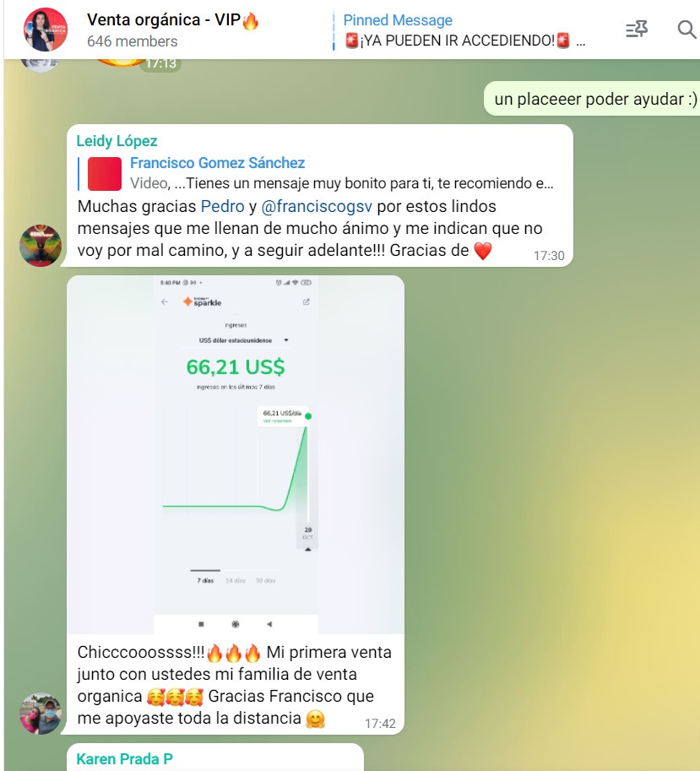Open the @franciscogsv mention
Viewport: 700px width, 771px height.
tap(317, 206)
